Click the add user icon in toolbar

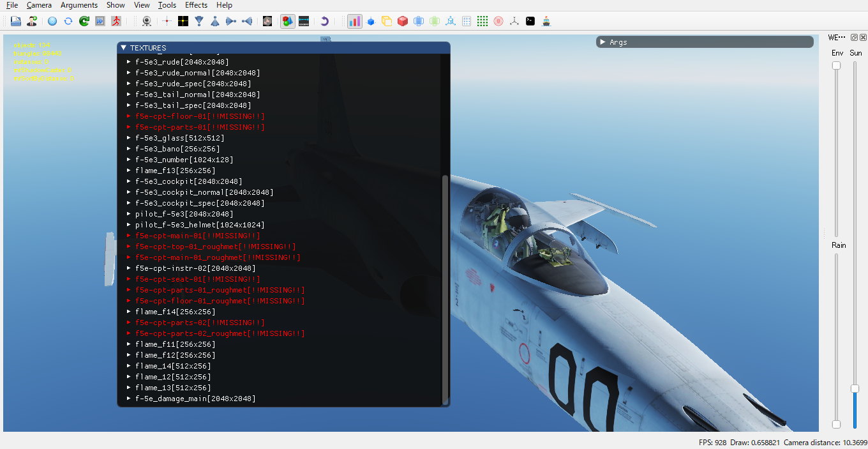pos(31,21)
